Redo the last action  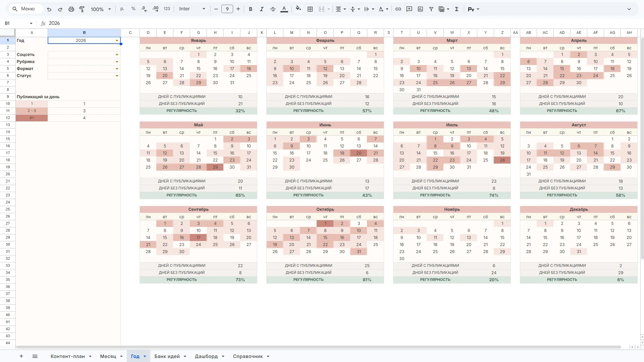pos(60,9)
